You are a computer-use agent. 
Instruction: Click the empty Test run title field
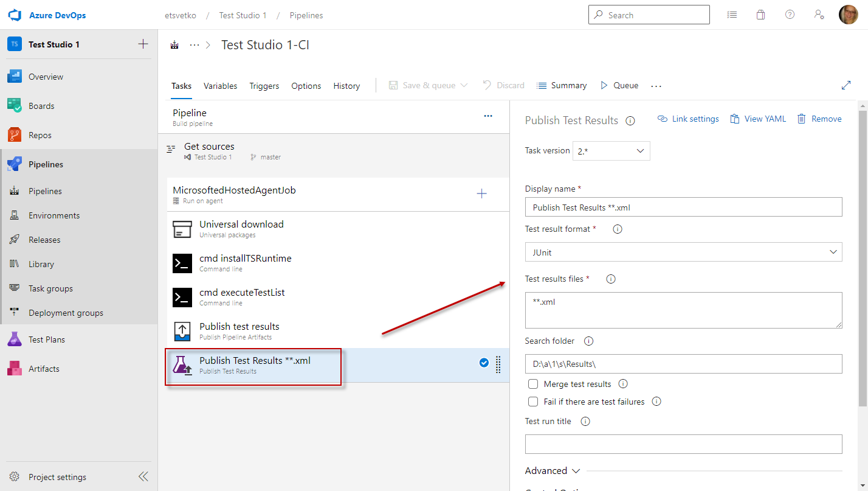tap(684, 444)
